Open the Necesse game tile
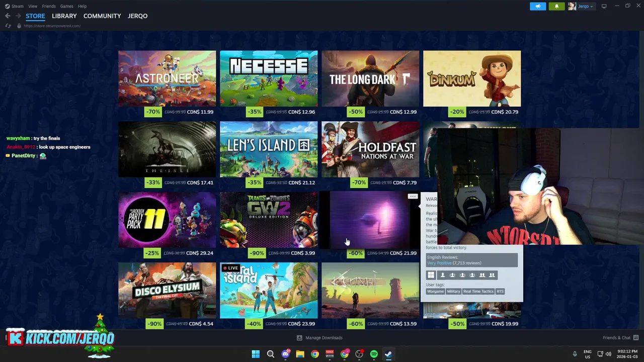The width and height of the screenshot is (644, 362). [269, 78]
